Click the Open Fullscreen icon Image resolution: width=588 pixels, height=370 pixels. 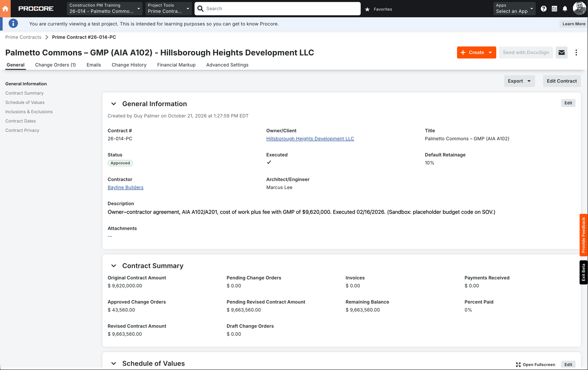click(518, 364)
